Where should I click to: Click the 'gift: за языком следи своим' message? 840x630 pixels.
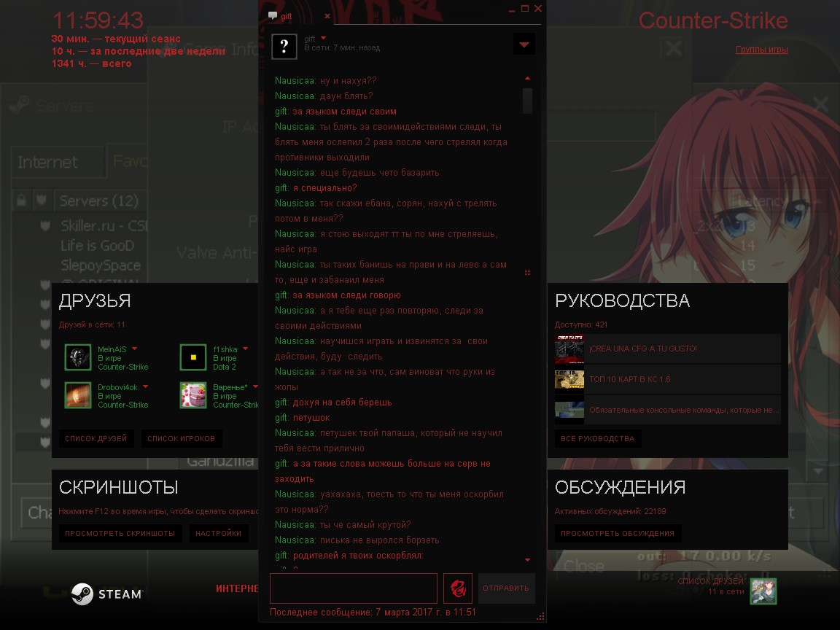pos(336,112)
